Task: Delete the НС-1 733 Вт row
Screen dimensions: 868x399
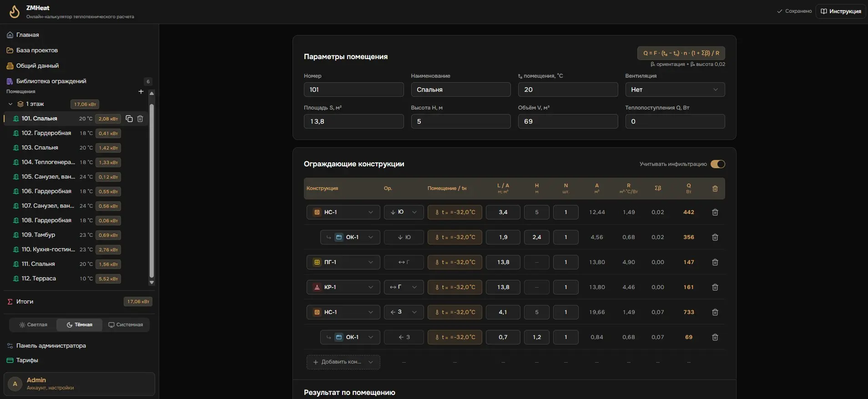Action: pyautogui.click(x=715, y=312)
